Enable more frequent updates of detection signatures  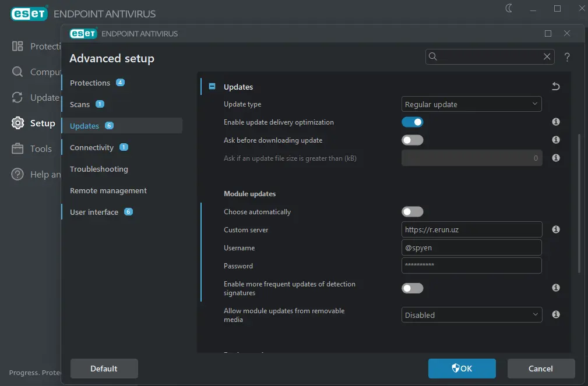point(413,288)
